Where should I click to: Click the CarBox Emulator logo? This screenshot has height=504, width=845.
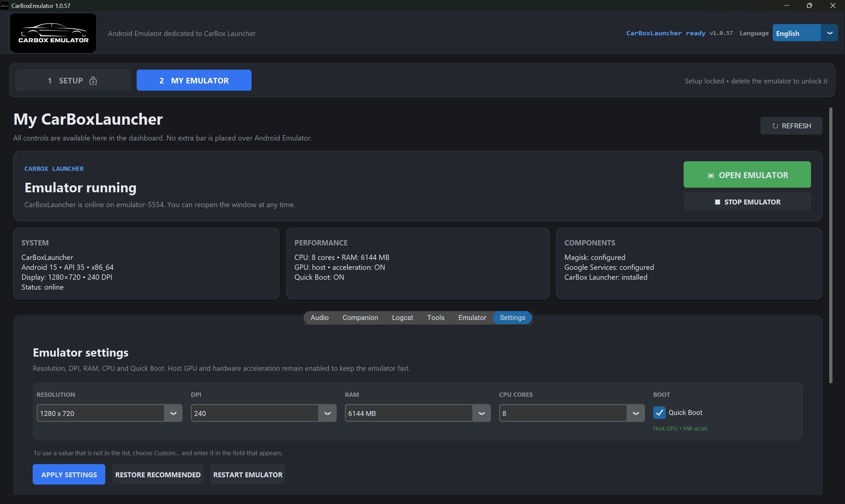[53, 33]
